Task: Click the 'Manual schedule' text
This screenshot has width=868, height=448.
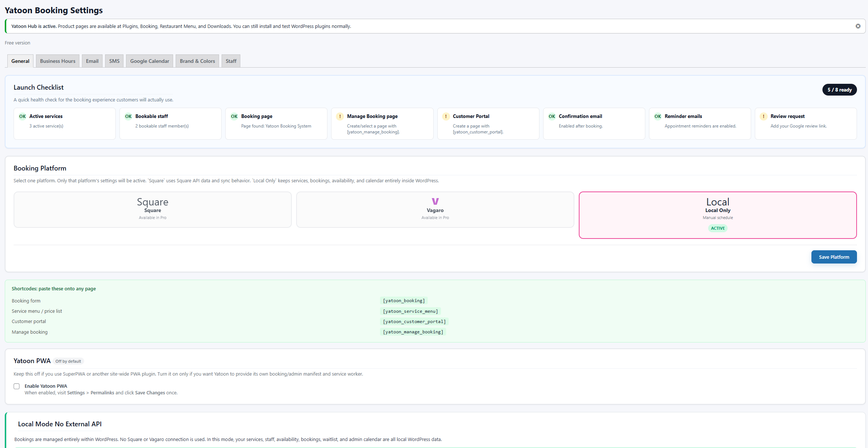Action: coord(718,218)
